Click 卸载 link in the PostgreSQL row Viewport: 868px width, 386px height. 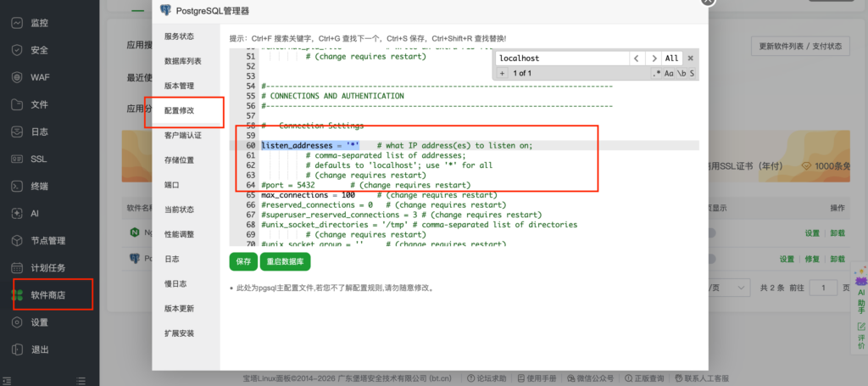pos(837,259)
